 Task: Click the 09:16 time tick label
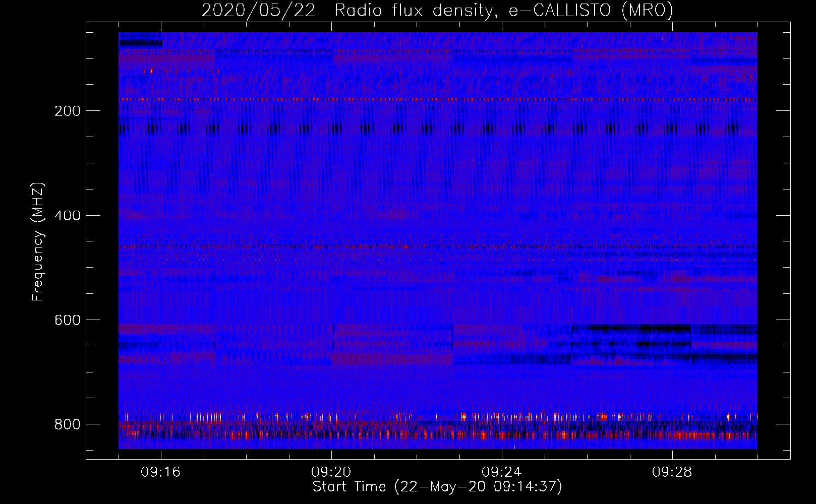click(161, 472)
